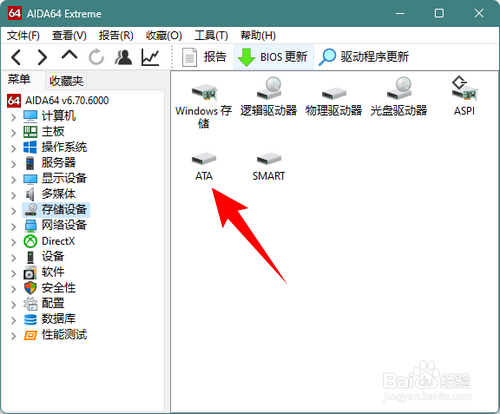
Task: Click the refresh toolbar icon
Action: pyautogui.click(x=96, y=57)
